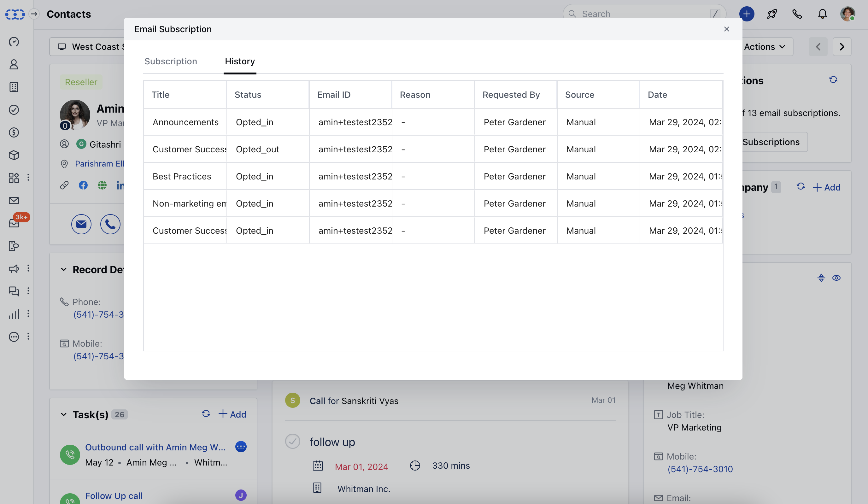Screen dimensions: 868x504
Task: Open the rocket quick-start icon in header
Action: pos(772,14)
